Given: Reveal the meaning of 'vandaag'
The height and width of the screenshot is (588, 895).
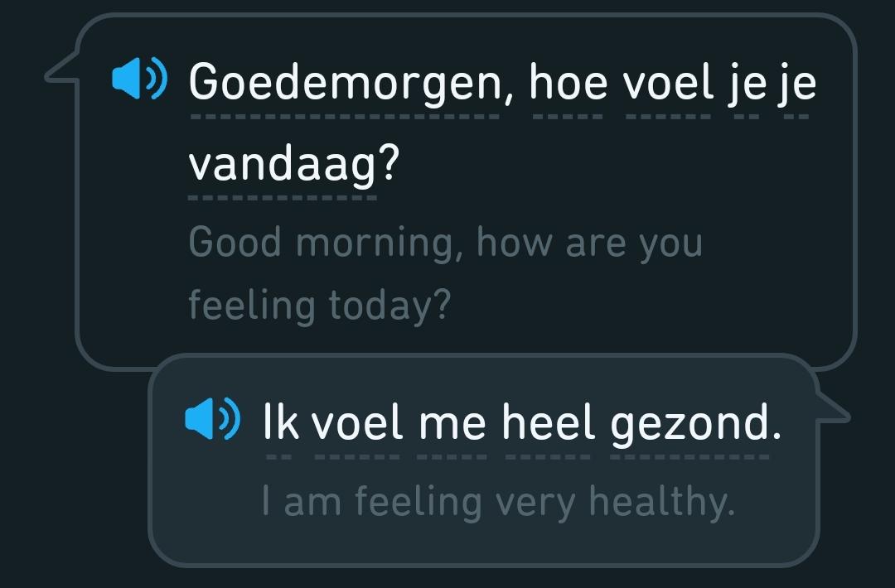Looking at the screenshot, I should (x=283, y=164).
